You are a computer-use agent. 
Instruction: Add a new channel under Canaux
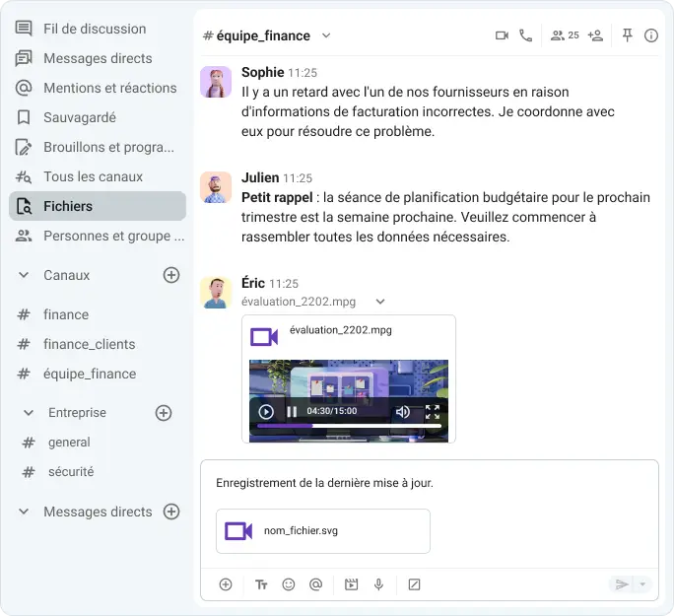pyautogui.click(x=171, y=275)
